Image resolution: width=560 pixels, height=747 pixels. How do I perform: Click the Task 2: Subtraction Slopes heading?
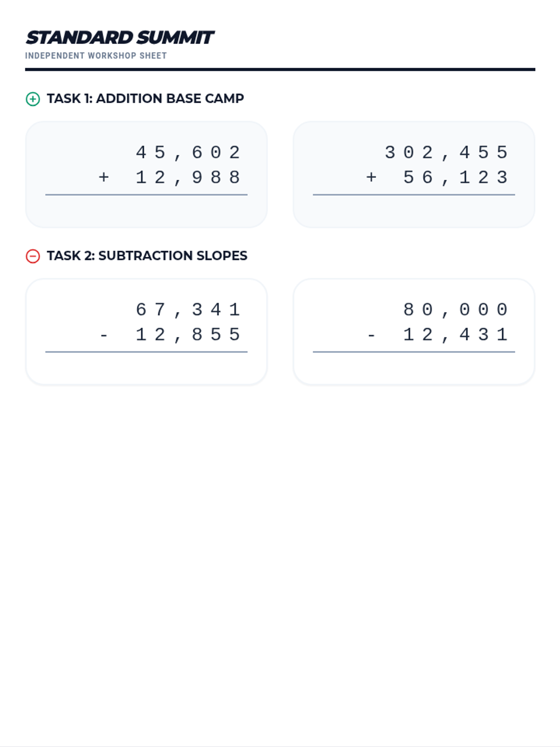tap(147, 256)
